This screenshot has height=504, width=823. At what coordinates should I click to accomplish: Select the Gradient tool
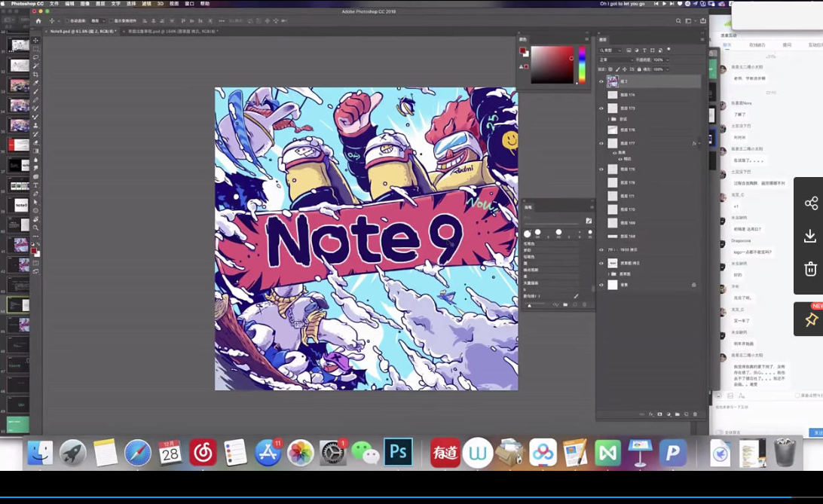point(35,151)
